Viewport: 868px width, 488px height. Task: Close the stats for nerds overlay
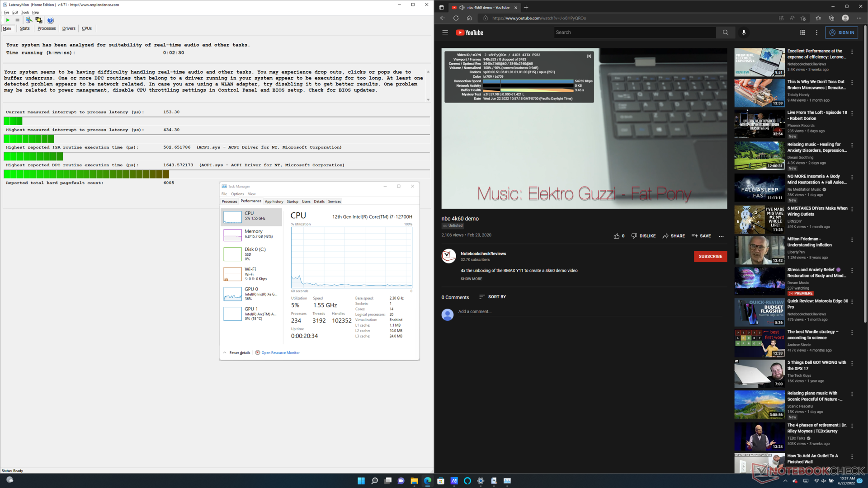589,56
